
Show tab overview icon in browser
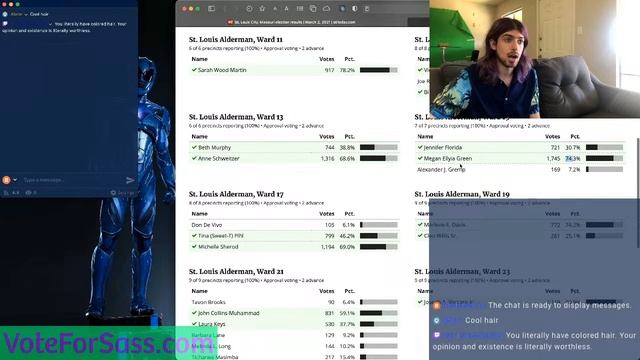[x=313, y=9]
